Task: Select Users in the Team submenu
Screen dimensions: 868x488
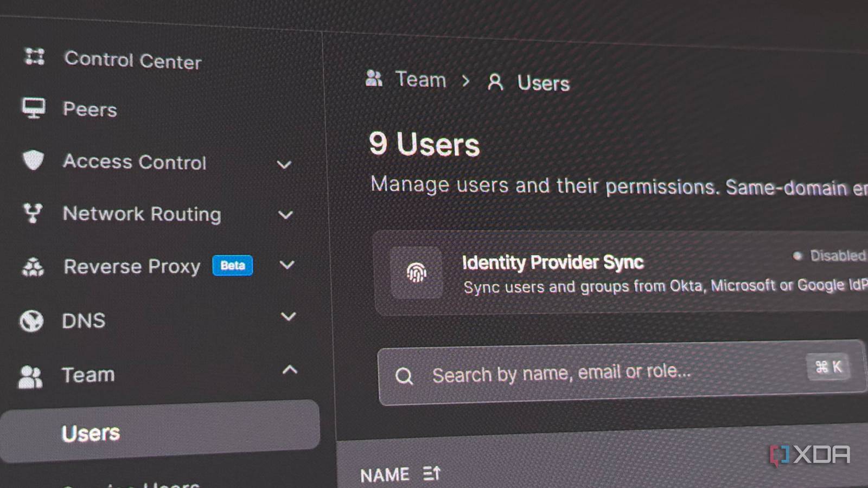Action: coord(160,432)
